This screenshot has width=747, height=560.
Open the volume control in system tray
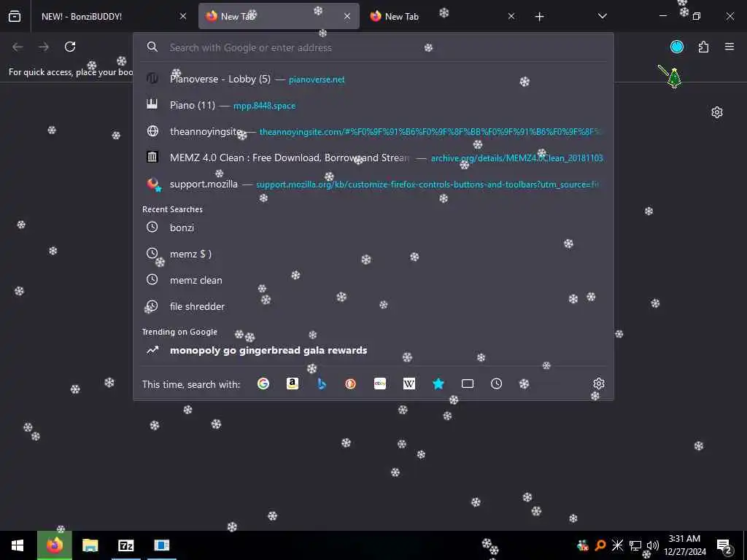[x=653, y=545]
